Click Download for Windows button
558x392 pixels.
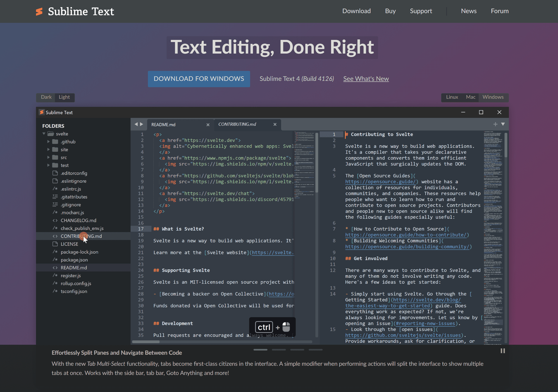point(199,79)
